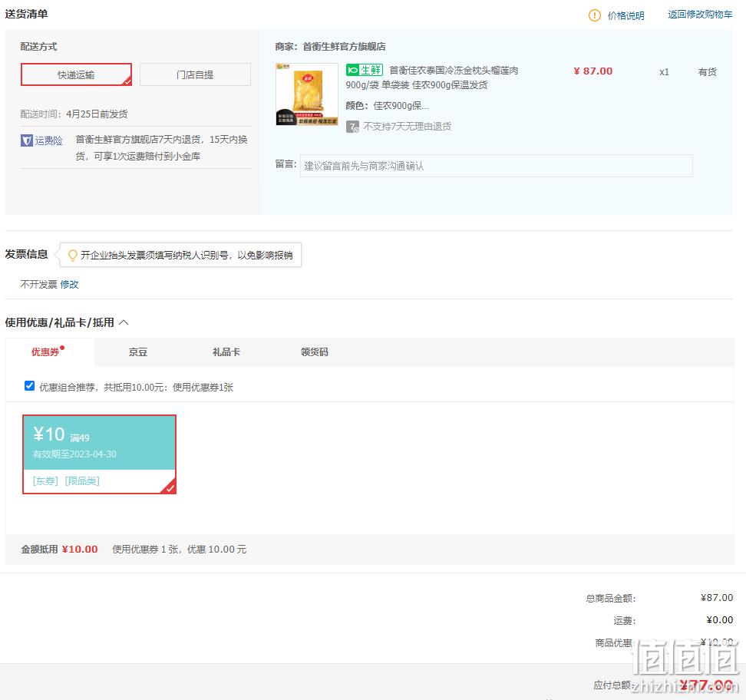Click the 颜色: 佳农900g保... attribute text
This screenshot has width=746, height=700.
(388, 106)
